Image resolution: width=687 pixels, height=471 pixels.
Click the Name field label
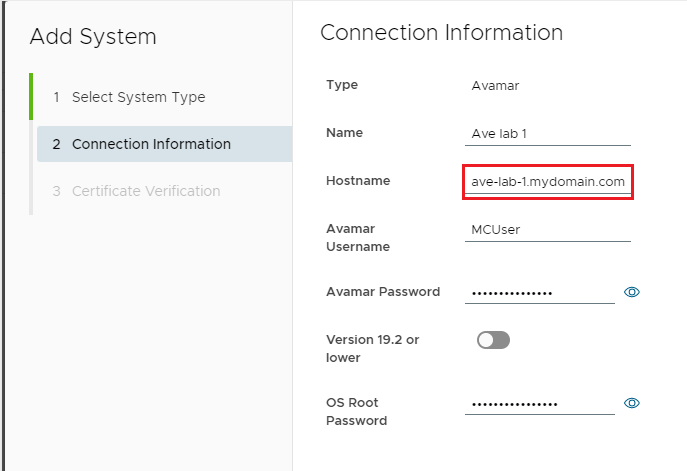(x=345, y=133)
